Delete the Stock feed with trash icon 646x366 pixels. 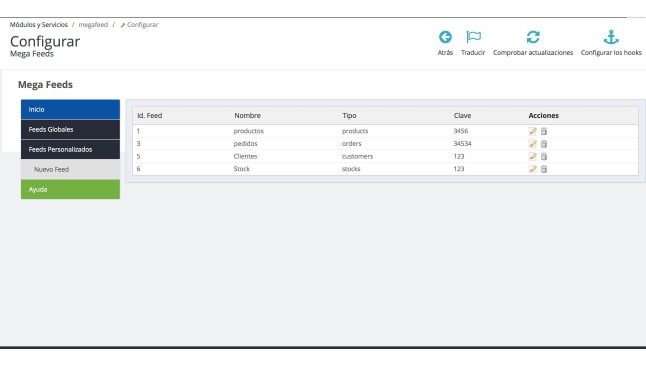[544, 169]
